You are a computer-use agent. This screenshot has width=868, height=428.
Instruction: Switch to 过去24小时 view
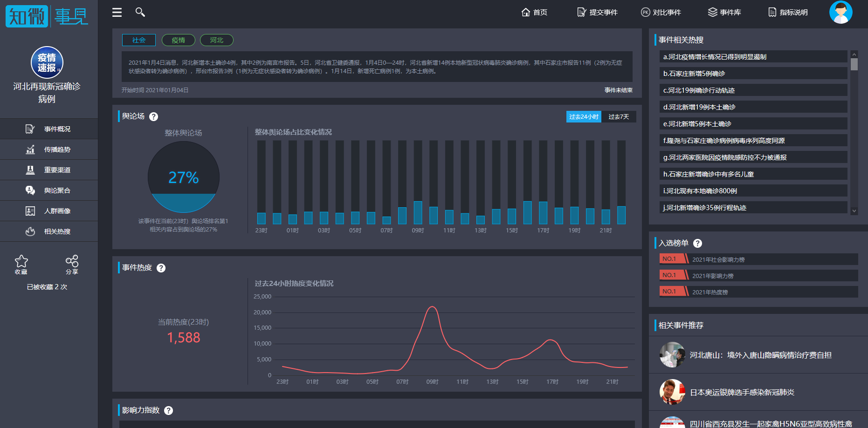click(x=584, y=117)
